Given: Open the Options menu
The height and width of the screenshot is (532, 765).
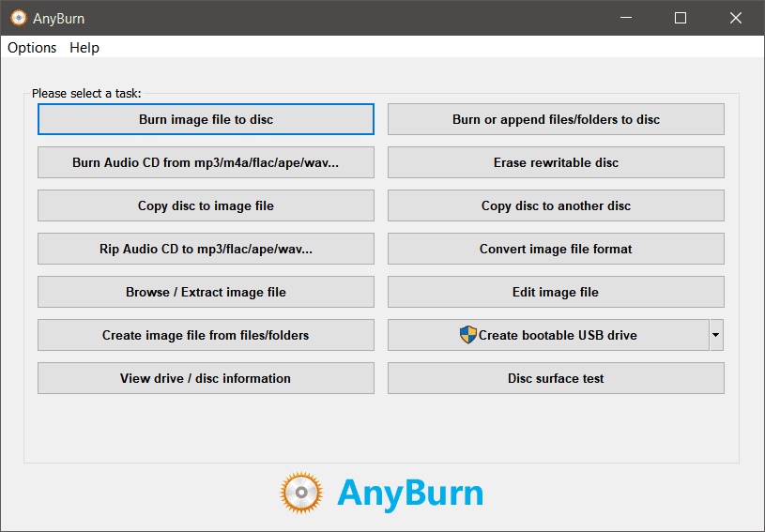Looking at the screenshot, I should pos(32,48).
